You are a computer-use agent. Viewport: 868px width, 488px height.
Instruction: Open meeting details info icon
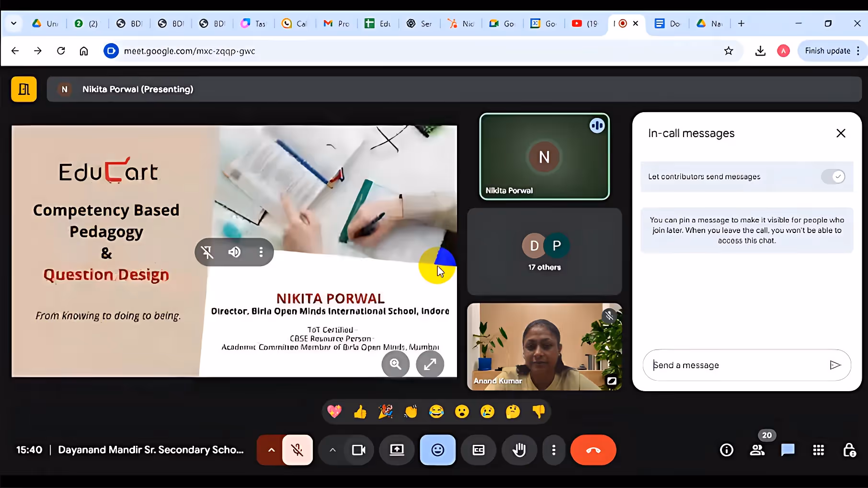(727, 450)
